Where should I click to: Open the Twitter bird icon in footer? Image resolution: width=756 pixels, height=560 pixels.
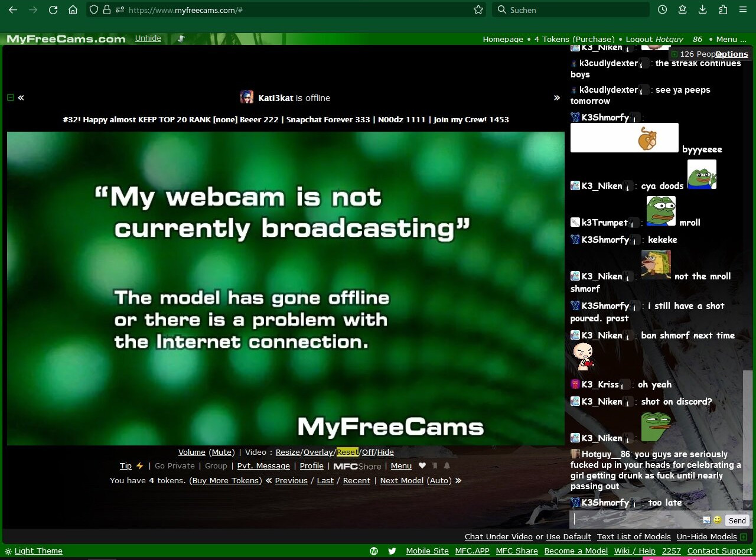pyautogui.click(x=392, y=551)
